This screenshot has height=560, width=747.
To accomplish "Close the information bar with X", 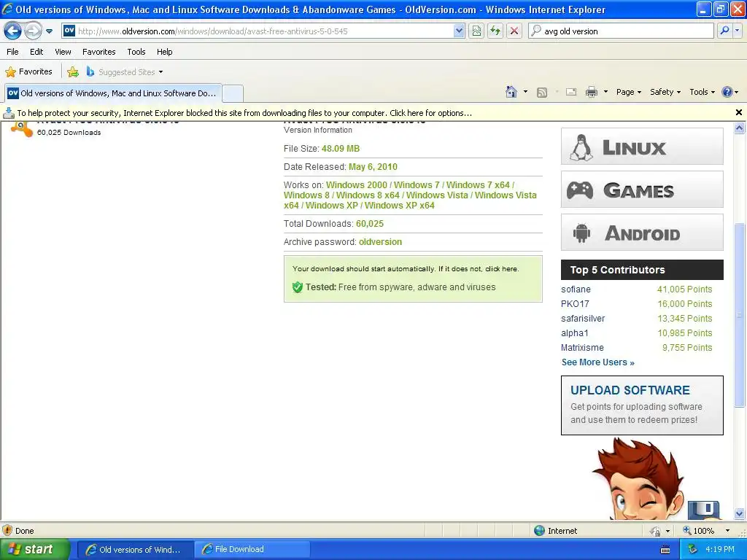I will (x=738, y=112).
